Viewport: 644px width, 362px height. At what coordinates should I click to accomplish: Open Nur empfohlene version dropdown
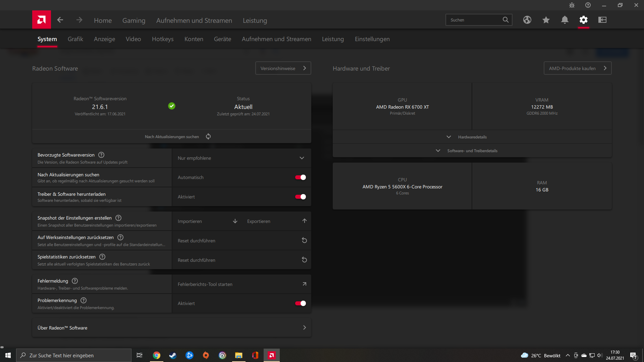pos(241,158)
